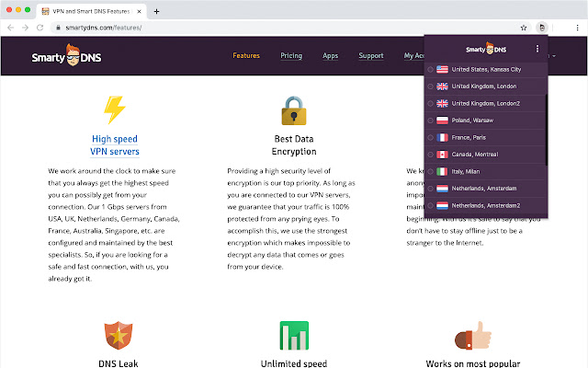Click the United Kingdom, London flag icon
The image size is (588, 368).
click(442, 86)
